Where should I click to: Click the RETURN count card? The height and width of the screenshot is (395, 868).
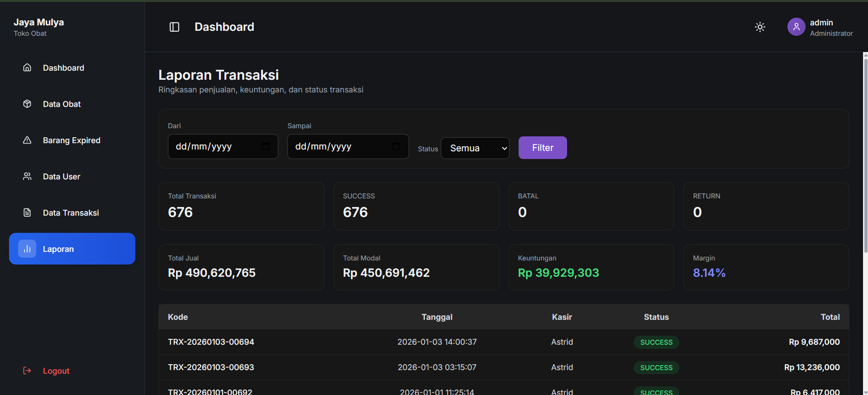click(766, 206)
